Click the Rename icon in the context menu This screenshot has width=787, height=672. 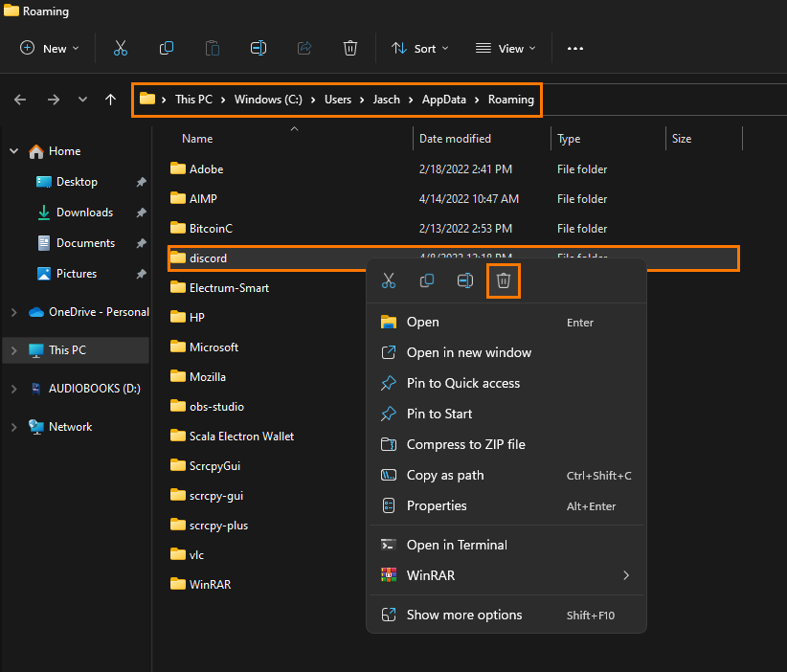(465, 280)
